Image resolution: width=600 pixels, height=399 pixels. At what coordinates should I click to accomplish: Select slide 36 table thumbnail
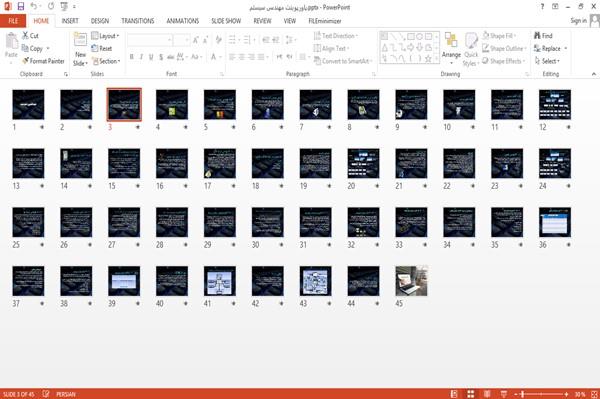tap(555, 222)
